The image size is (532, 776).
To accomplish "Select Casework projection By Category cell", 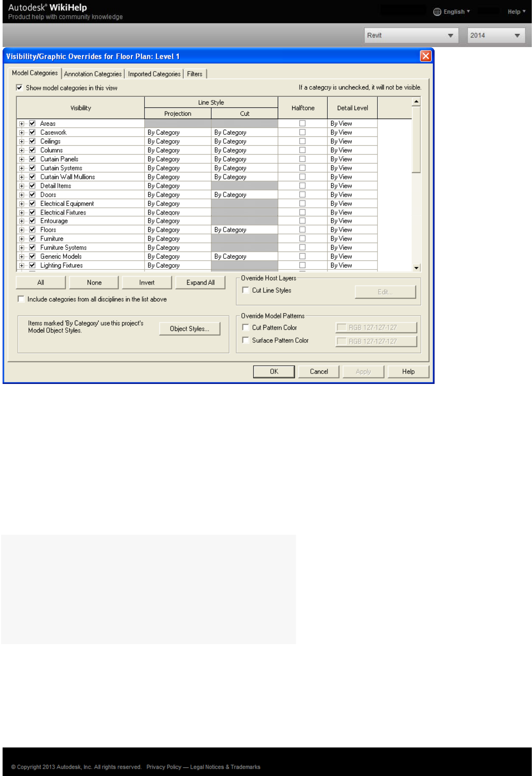I will pyautogui.click(x=178, y=132).
